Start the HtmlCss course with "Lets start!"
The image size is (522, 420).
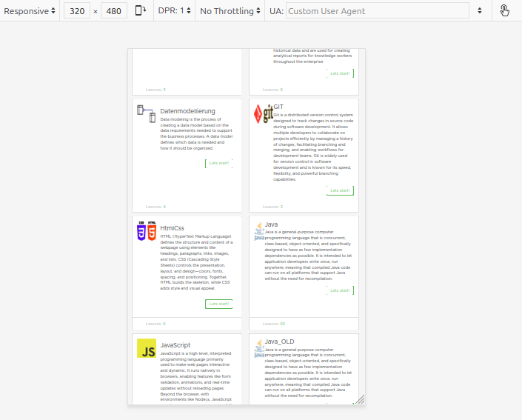(218, 304)
